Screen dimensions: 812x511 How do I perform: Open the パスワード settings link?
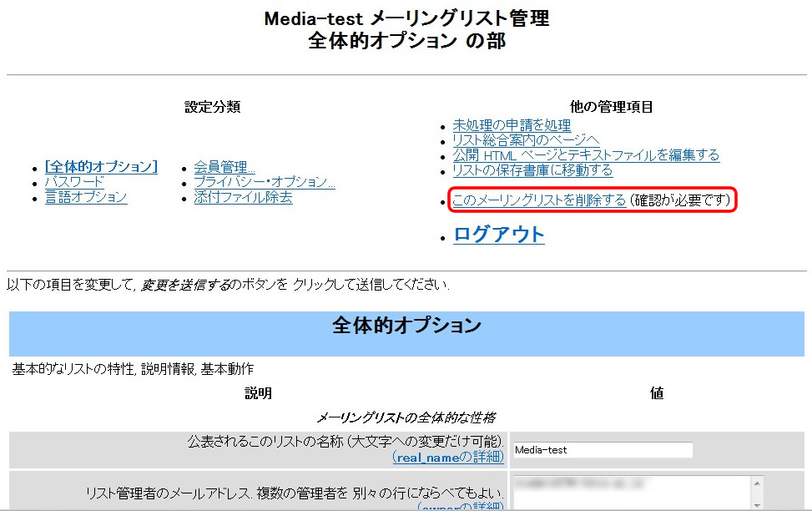(x=74, y=182)
